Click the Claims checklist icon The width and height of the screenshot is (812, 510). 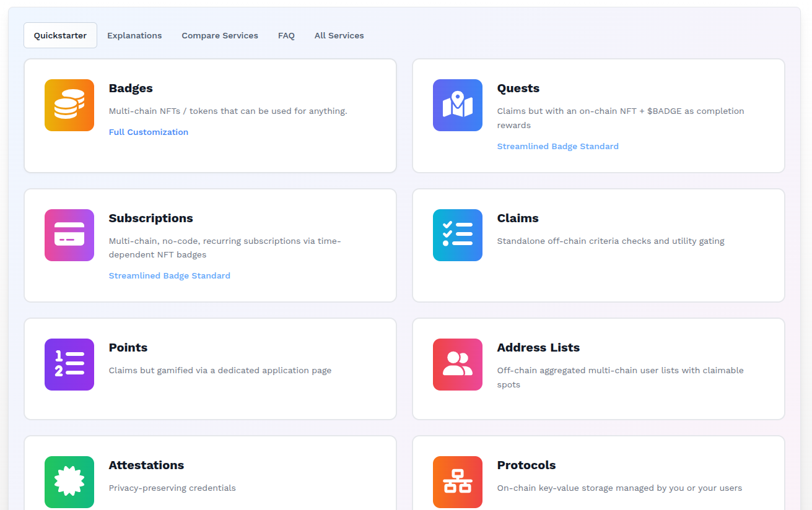pyautogui.click(x=458, y=235)
